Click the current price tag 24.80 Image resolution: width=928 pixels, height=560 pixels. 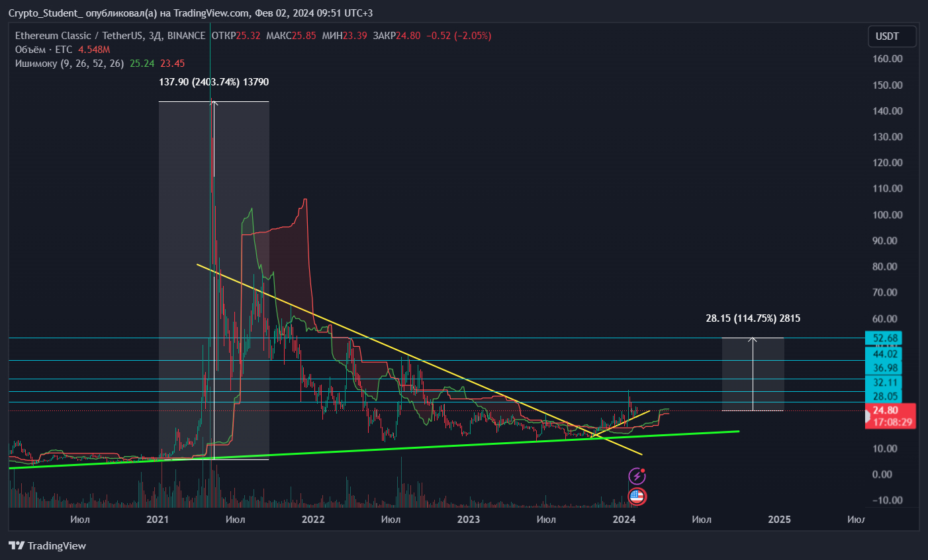[891, 416]
